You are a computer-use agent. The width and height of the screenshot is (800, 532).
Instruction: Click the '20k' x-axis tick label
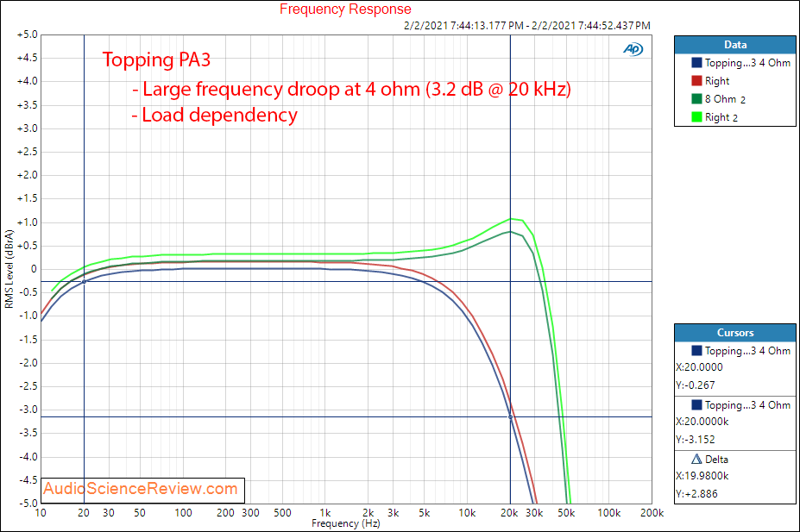pos(509,513)
